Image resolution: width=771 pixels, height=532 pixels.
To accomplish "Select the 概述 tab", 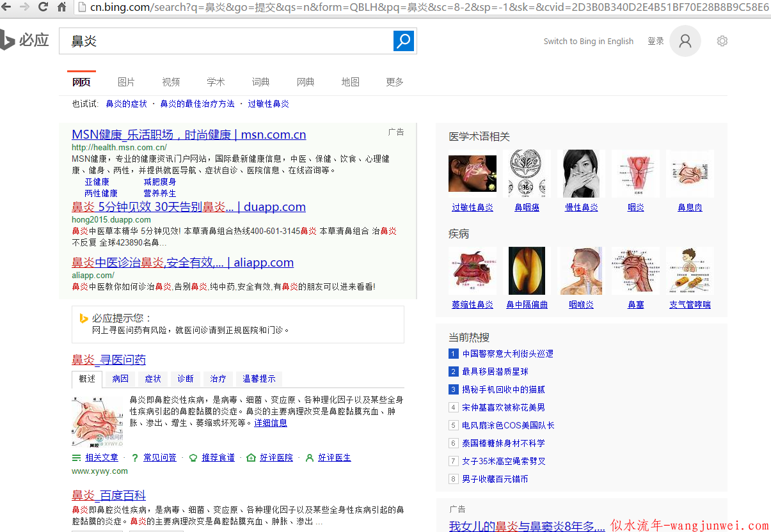I will point(88,379).
